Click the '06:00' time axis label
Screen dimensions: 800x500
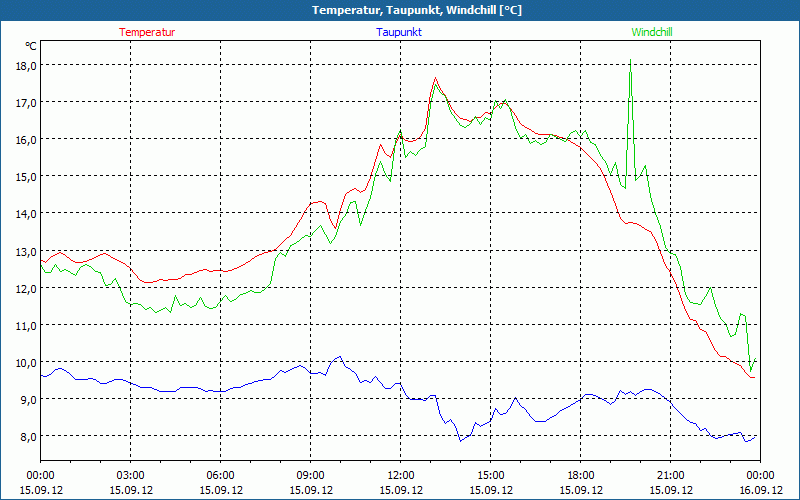click(220, 476)
